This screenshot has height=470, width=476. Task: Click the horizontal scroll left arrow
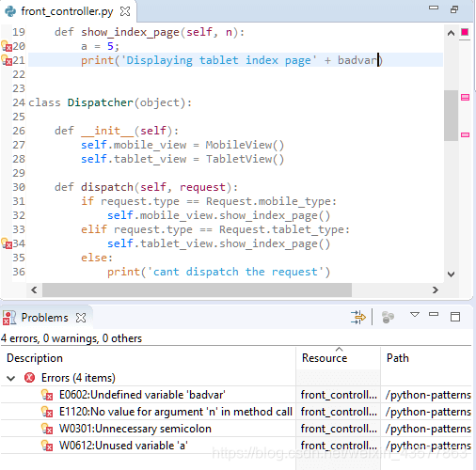pos(34,290)
